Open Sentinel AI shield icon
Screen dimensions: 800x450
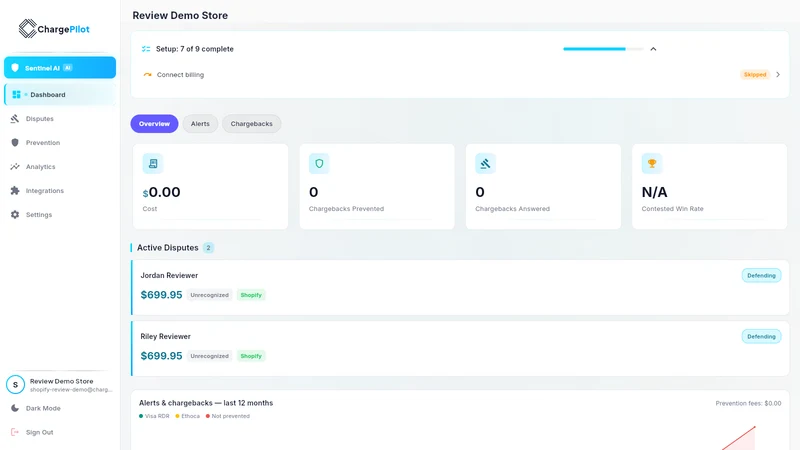click(x=15, y=67)
